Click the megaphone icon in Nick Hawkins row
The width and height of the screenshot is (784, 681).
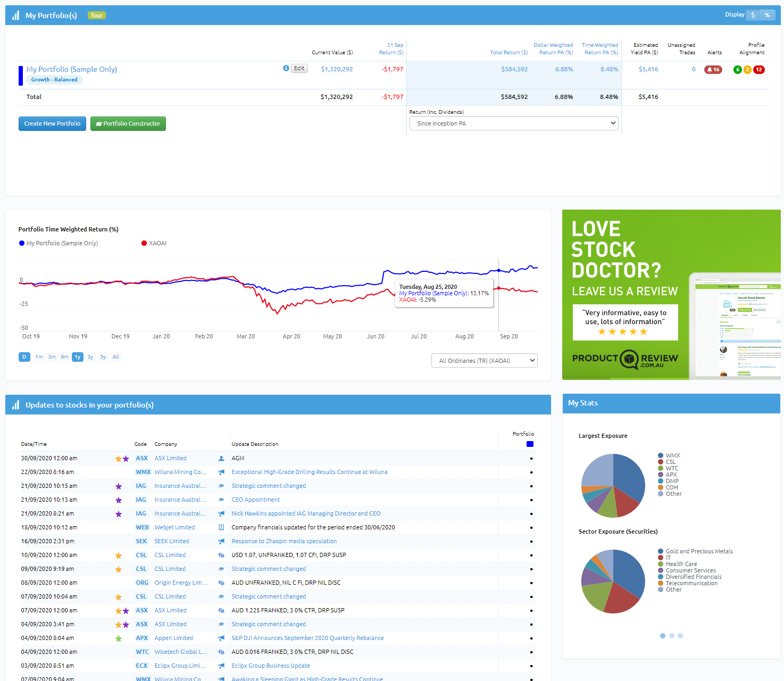(221, 513)
